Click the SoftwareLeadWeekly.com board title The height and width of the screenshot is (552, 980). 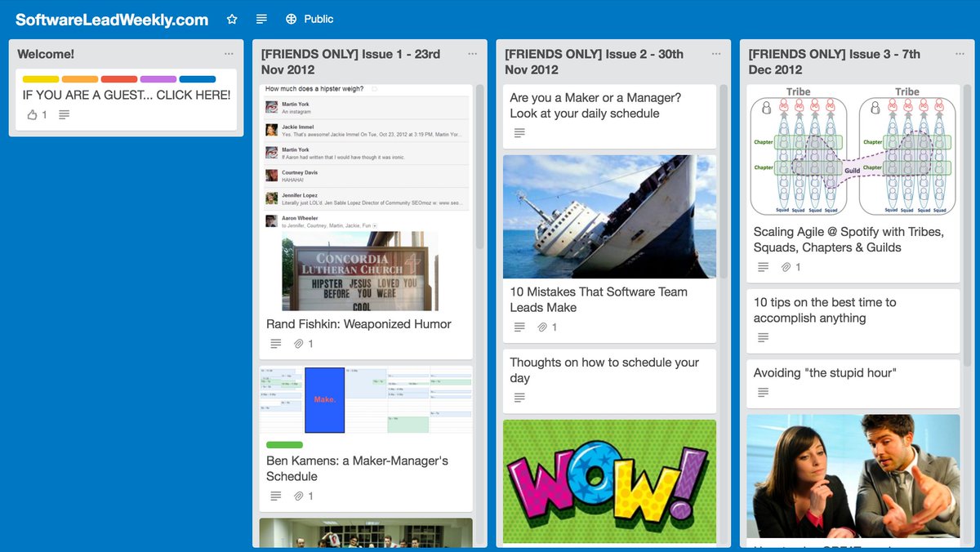click(x=112, y=19)
